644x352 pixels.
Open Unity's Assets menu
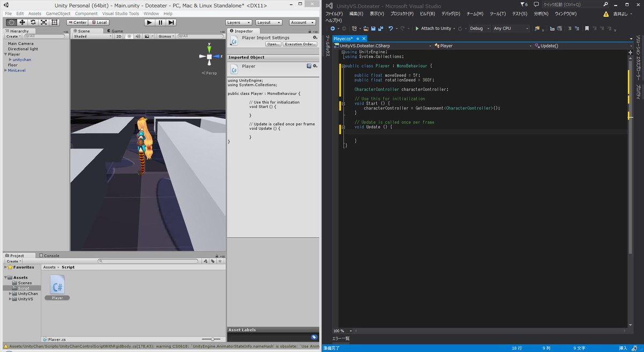click(34, 13)
